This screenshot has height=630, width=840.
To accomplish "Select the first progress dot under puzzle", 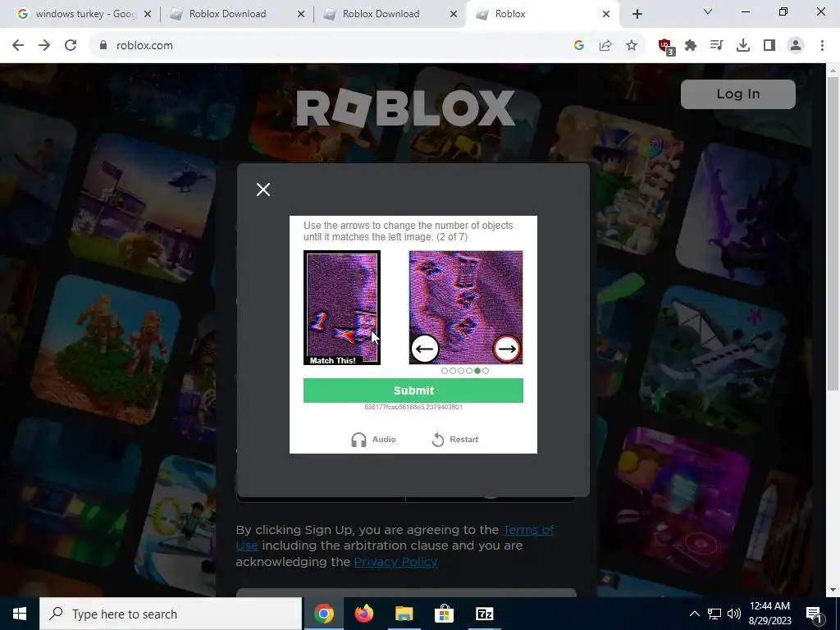I will (444, 371).
